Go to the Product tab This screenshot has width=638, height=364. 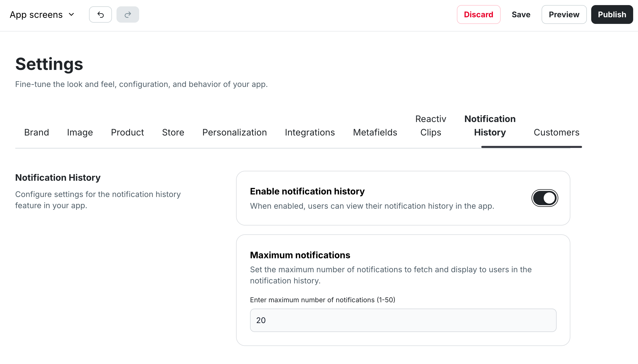(127, 132)
